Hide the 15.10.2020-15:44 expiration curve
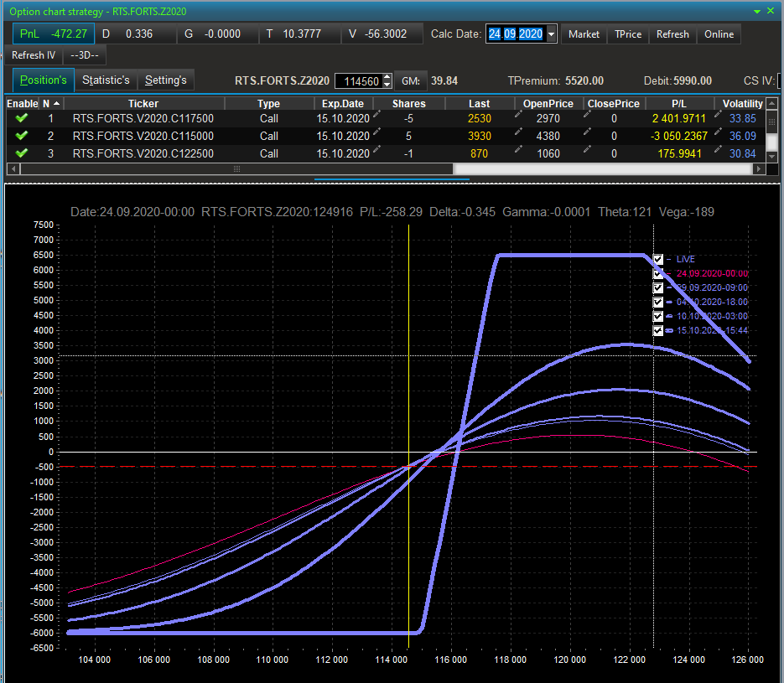The image size is (784, 683). pos(658,330)
